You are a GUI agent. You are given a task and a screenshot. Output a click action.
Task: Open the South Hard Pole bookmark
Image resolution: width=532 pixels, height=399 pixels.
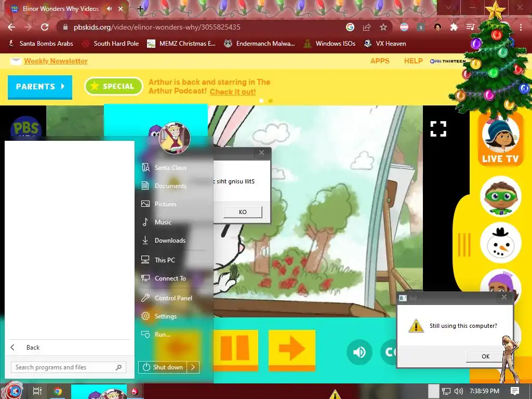tap(111, 44)
